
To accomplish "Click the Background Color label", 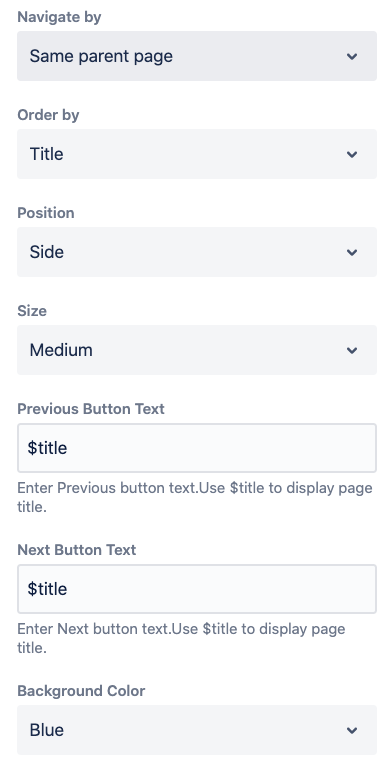I will [81, 691].
